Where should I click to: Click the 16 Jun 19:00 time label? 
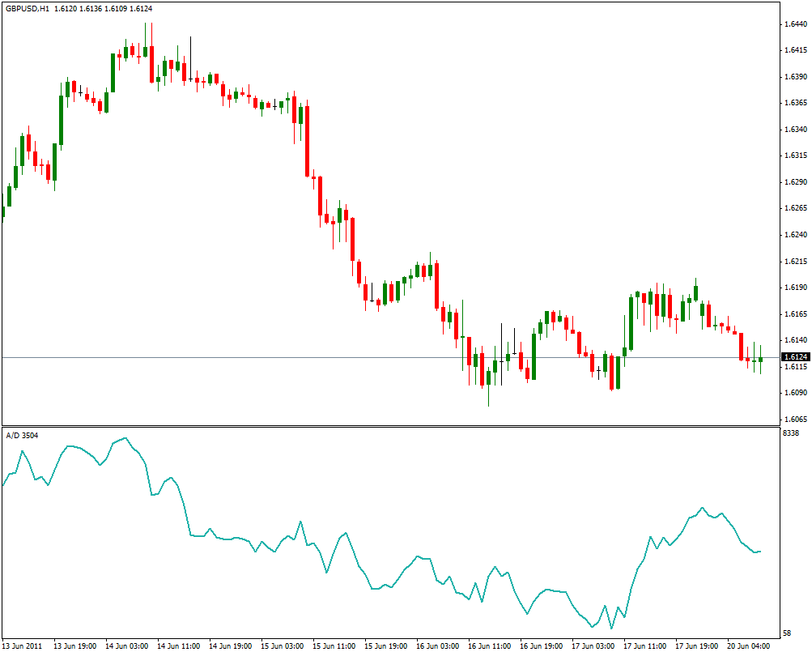[541, 646]
